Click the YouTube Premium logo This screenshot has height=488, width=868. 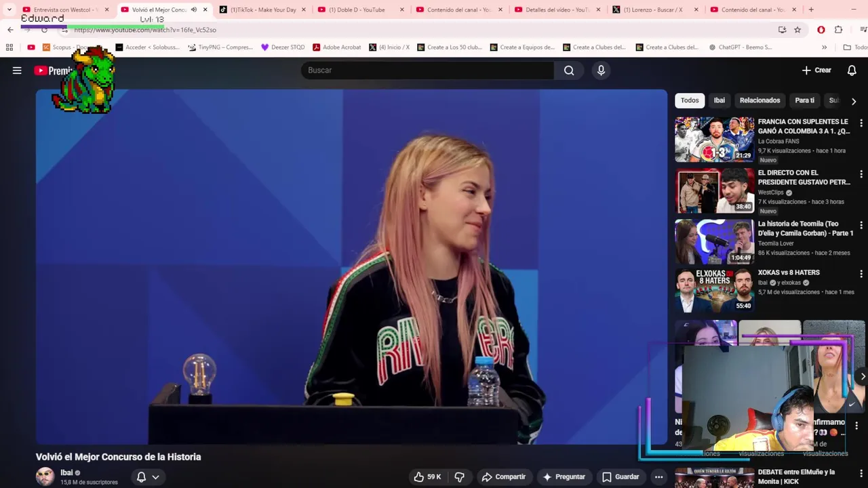[x=53, y=70]
